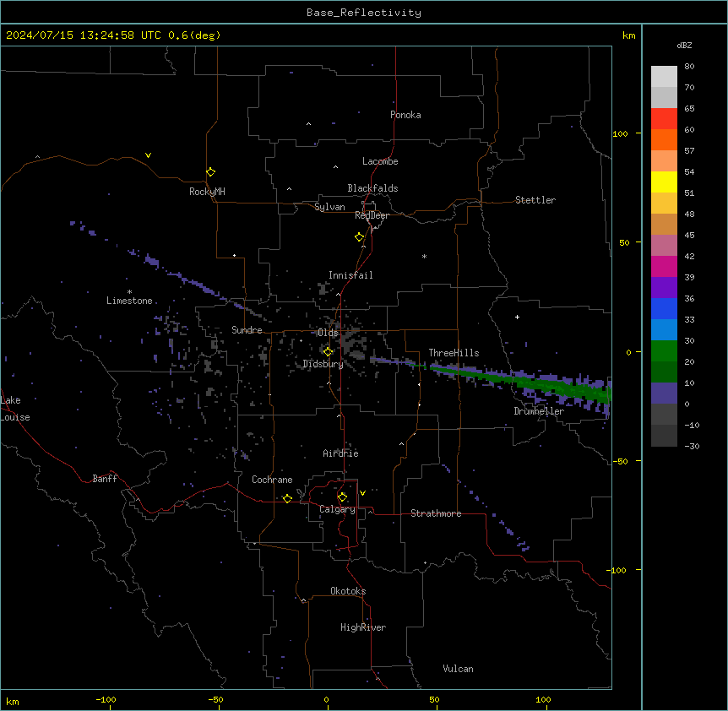728x711 pixels.
Task: Click the light blue 33-30 dBZ swatch
Action: tap(664, 330)
